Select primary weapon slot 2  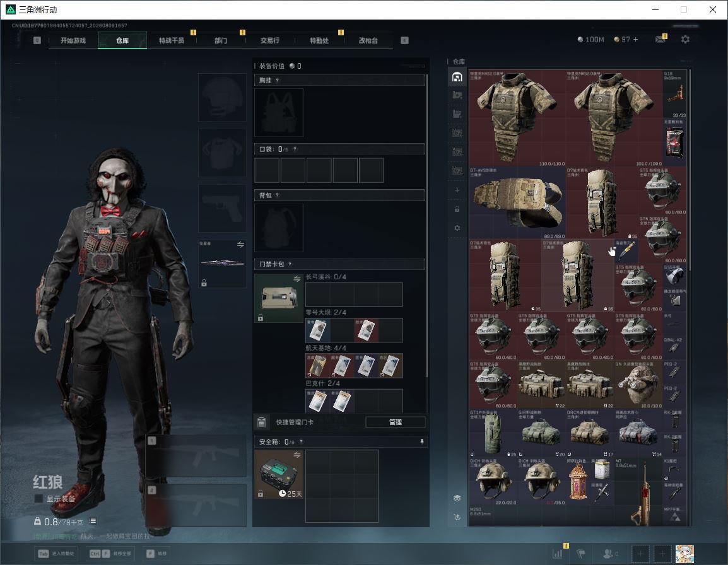click(x=196, y=505)
